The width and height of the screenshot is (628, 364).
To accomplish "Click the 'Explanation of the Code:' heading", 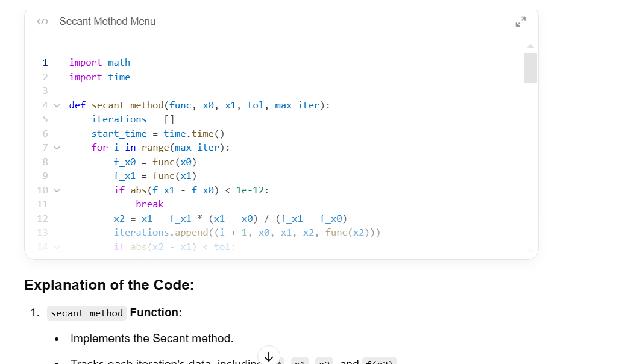I will click(109, 285).
